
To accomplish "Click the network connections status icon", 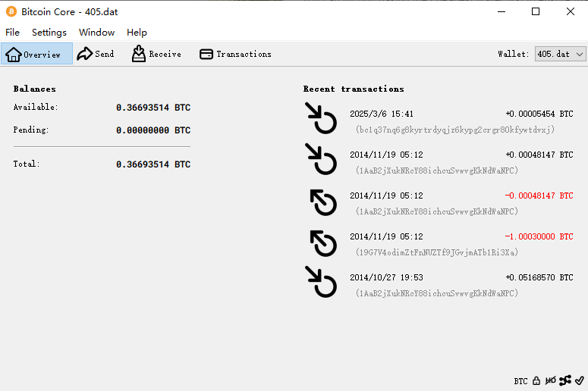I will (564, 380).
